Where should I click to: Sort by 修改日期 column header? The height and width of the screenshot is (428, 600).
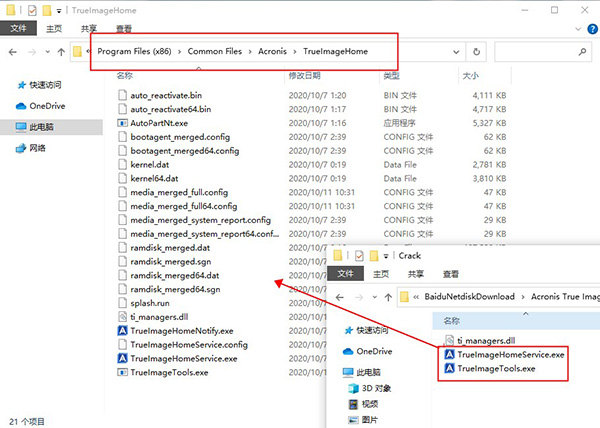tap(305, 75)
